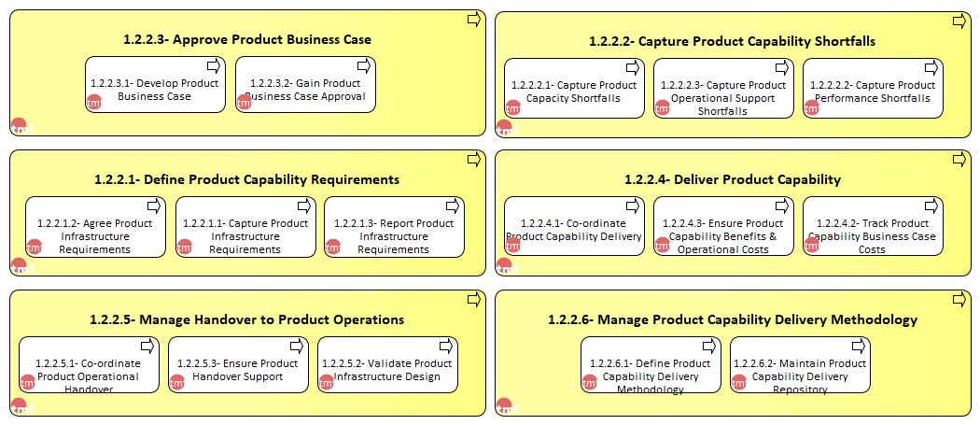
Task: Click the arrow icon on Gain Product Business Case Approval
Action: click(x=364, y=65)
